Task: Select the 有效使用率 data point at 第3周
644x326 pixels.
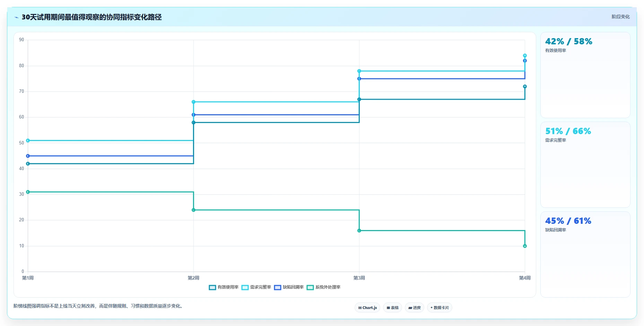Action: [x=359, y=99]
